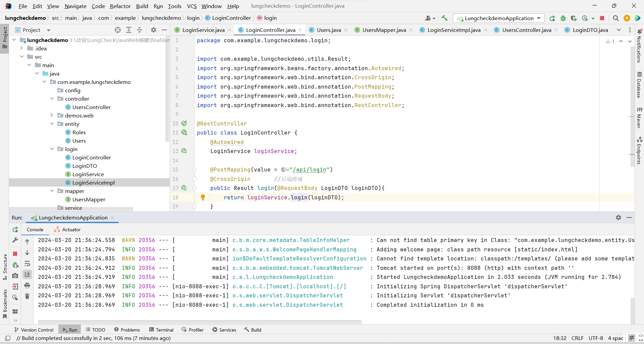Open LoginDTO in the project tree
Image resolution: width=644 pixels, height=344 pixels.
coord(85,166)
